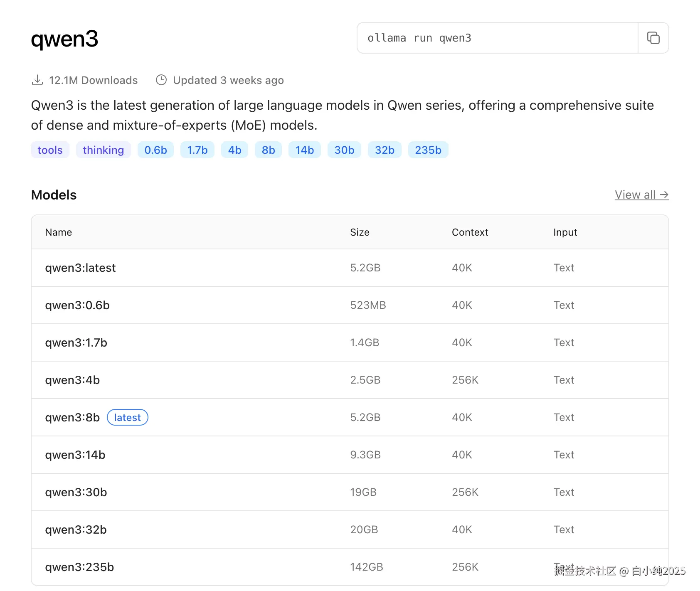700x591 pixels.
Task: Click the latest badge beside qwen3:8b
Action: pos(128,418)
